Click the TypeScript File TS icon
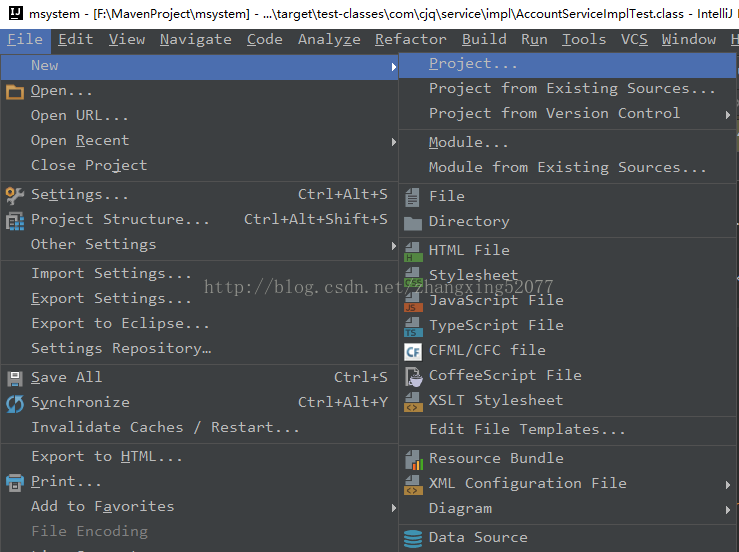Screen dimensions: 739x552 413,327
